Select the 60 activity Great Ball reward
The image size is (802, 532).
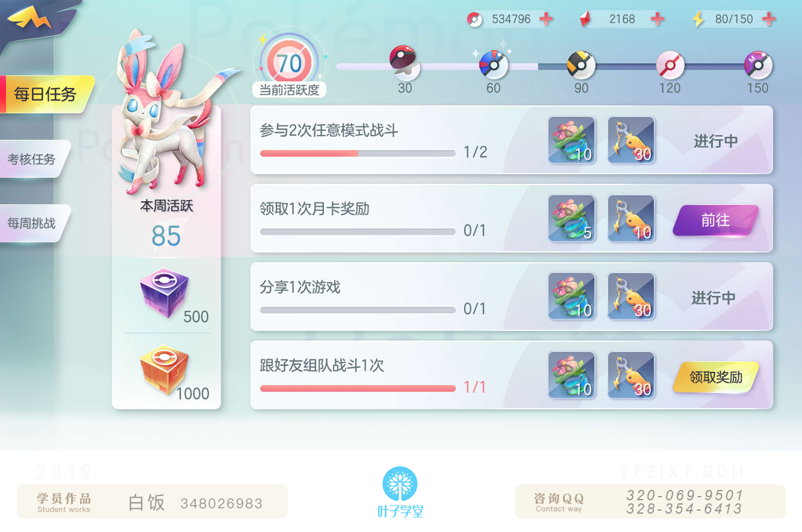pos(494,64)
